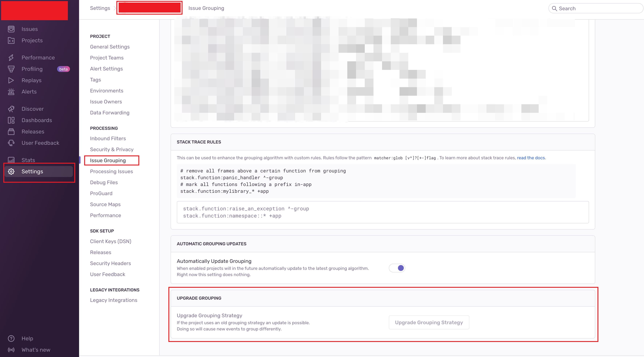Click the Performance lightning bolt icon
644x357 pixels.
pos(11,57)
